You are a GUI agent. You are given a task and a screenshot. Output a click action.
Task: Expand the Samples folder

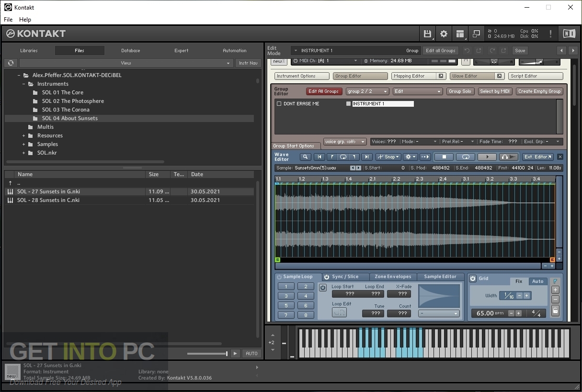[23, 144]
